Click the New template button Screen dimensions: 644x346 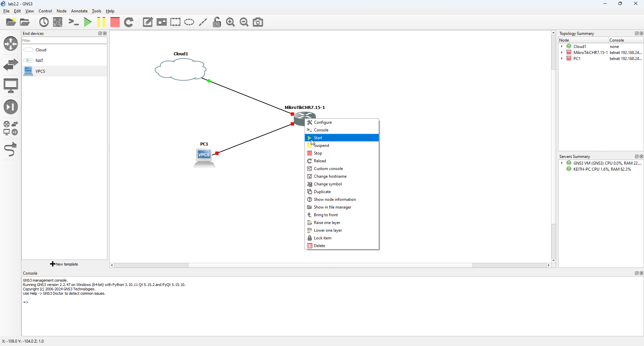64,264
